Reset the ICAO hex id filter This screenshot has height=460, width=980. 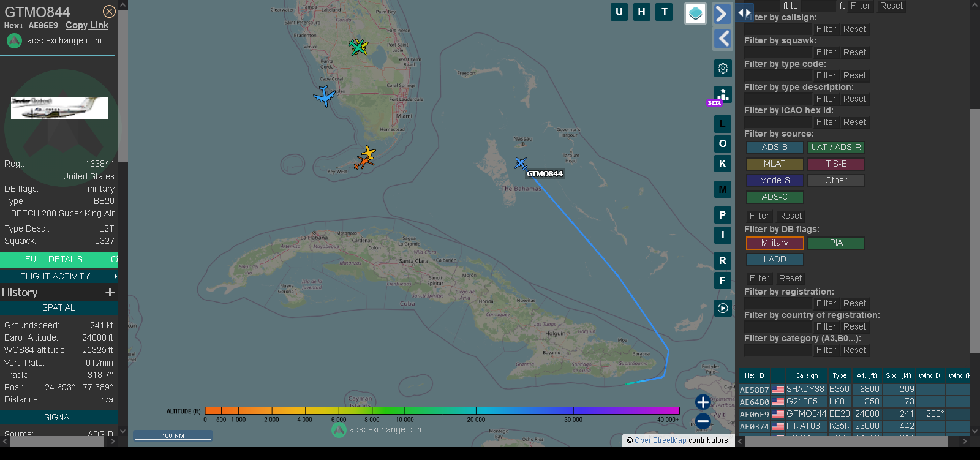point(854,122)
